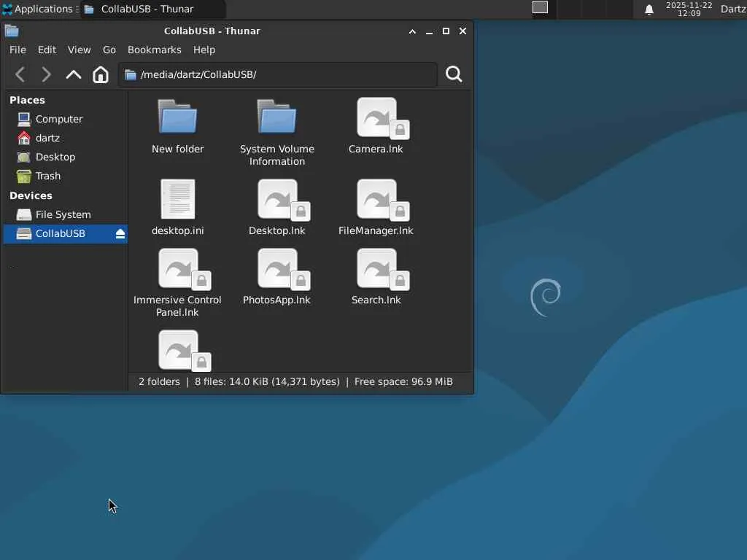Image resolution: width=747 pixels, height=560 pixels.
Task: Go to parent folder with up arrow
Action: pyautogui.click(x=74, y=74)
